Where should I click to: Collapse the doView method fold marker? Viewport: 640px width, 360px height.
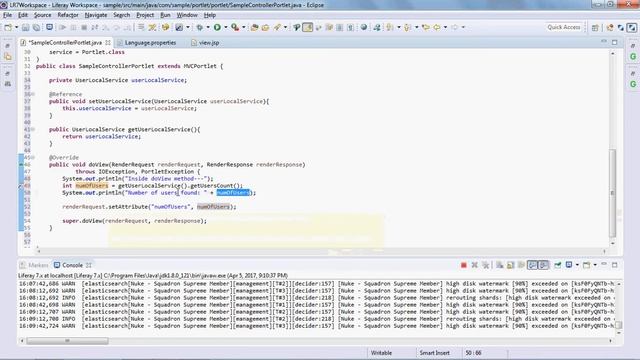click(33, 158)
